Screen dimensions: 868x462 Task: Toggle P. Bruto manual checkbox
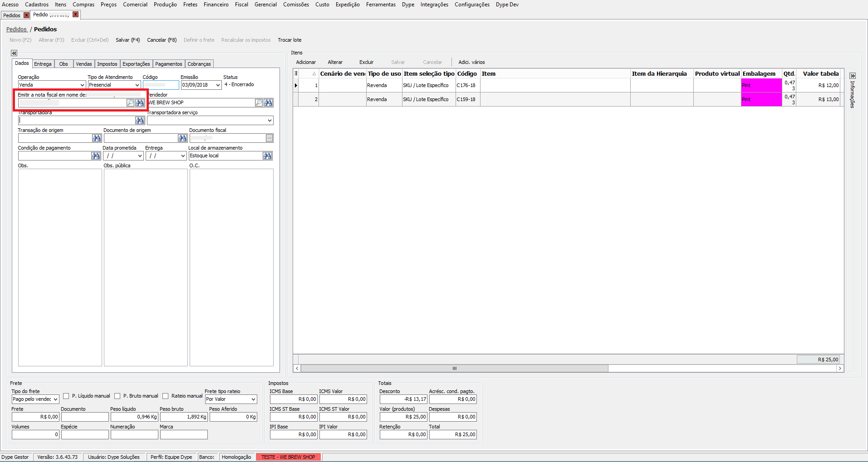[118, 396]
